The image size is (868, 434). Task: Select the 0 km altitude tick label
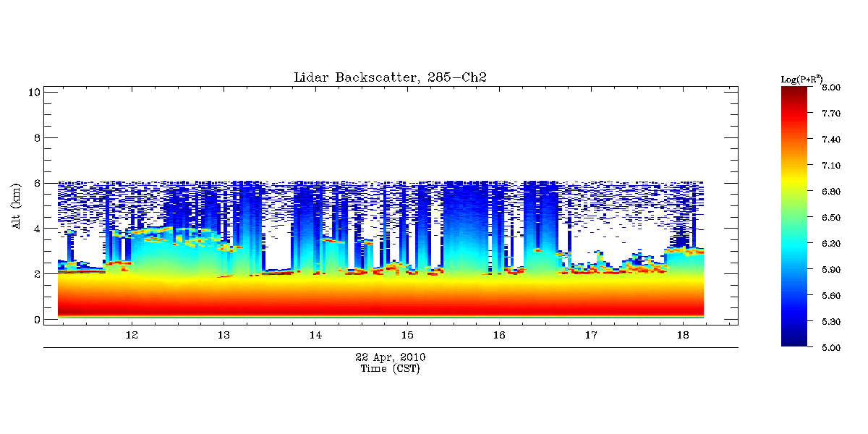(36, 320)
